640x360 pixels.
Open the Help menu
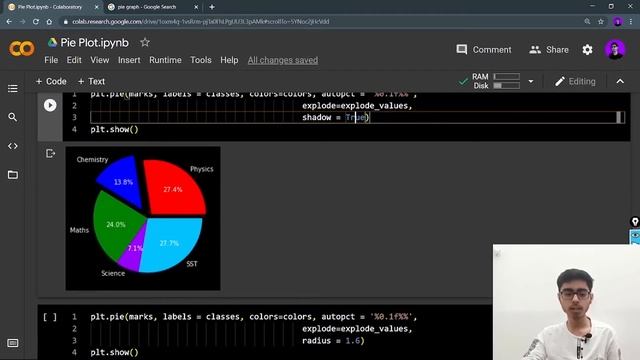229,60
